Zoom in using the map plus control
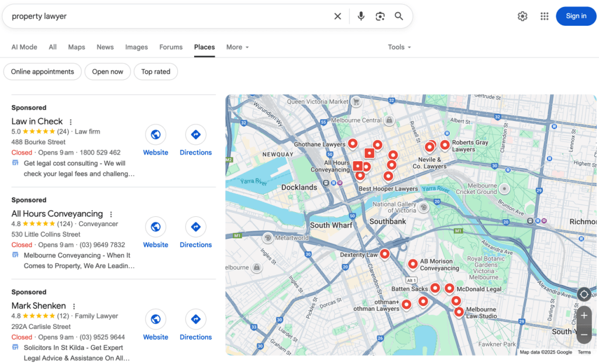 click(x=584, y=315)
